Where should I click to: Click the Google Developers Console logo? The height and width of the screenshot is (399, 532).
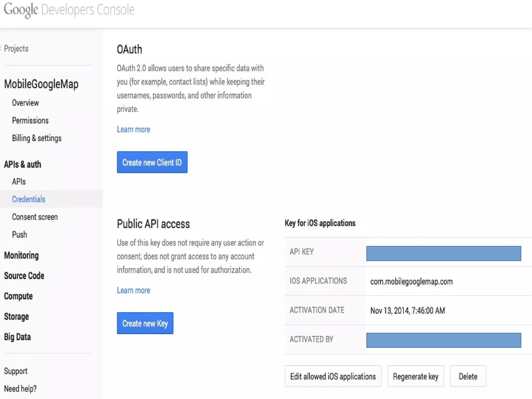(69, 10)
